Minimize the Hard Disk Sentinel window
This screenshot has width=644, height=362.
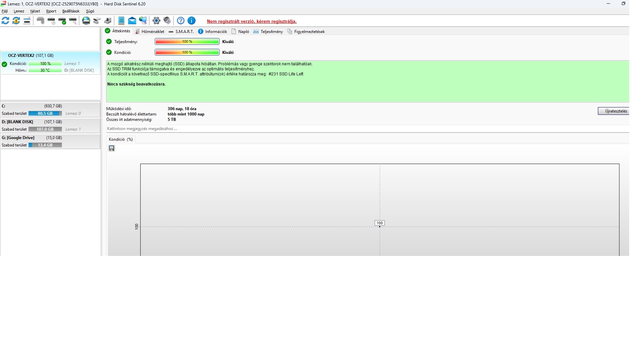(608, 4)
